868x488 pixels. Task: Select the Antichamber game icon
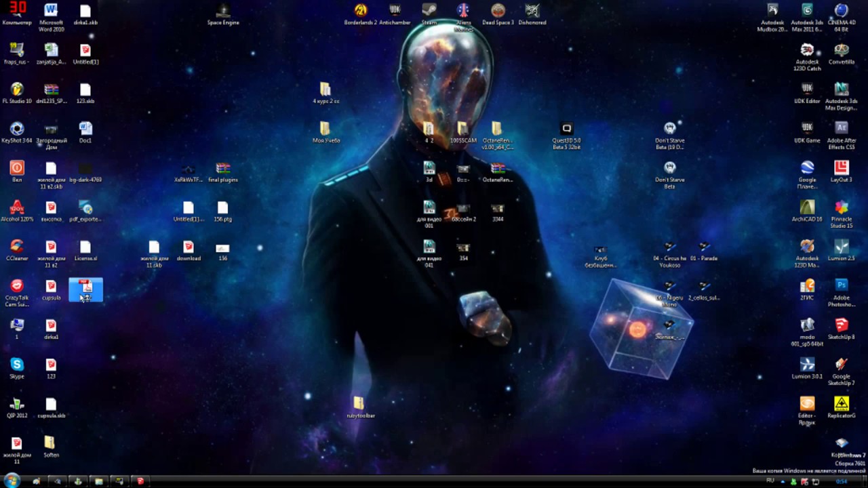pyautogui.click(x=395, y=14)
